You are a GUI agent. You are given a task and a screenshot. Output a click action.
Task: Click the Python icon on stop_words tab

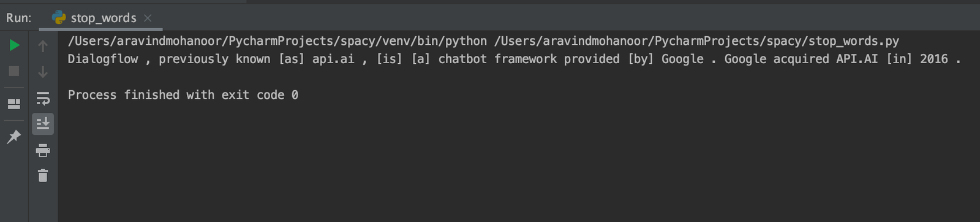[59, 18]
